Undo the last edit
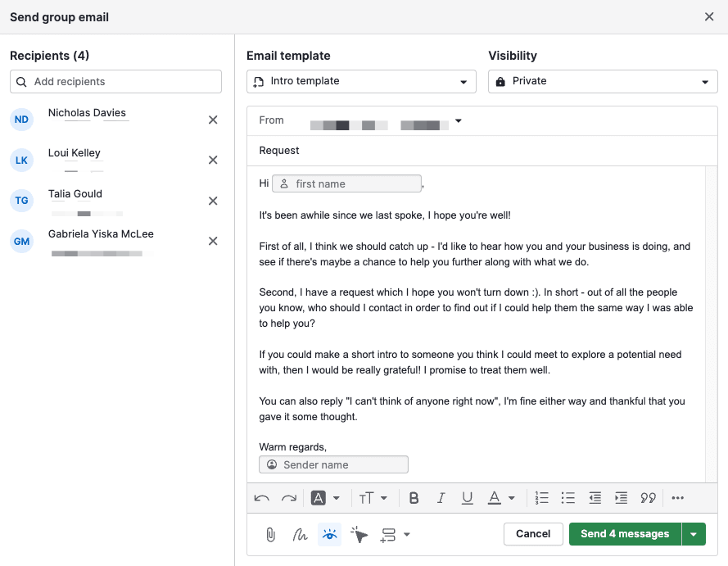Screen dimensions: 728x566 coord(261,497)
